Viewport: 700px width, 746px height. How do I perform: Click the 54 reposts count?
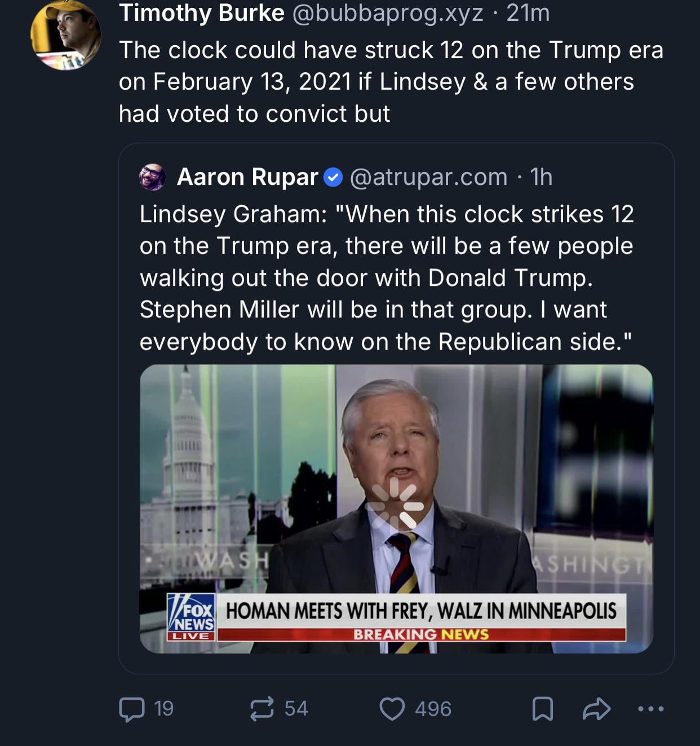pyautogui.click(x=296, y=709)
